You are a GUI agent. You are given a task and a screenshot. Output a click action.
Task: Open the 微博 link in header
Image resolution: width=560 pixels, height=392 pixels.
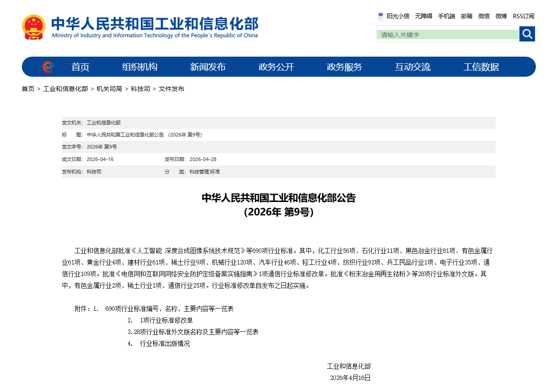501,16
